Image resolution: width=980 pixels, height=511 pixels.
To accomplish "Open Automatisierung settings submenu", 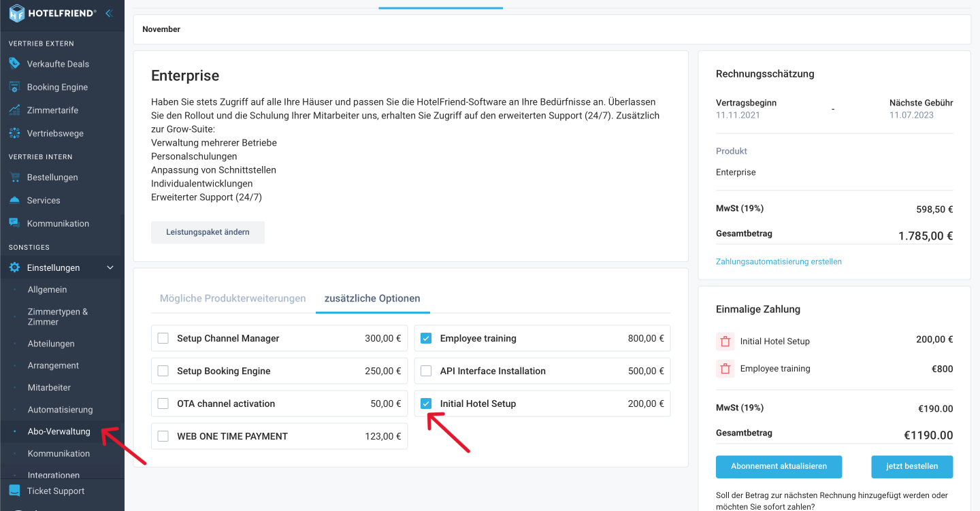I will pos(60,410).
